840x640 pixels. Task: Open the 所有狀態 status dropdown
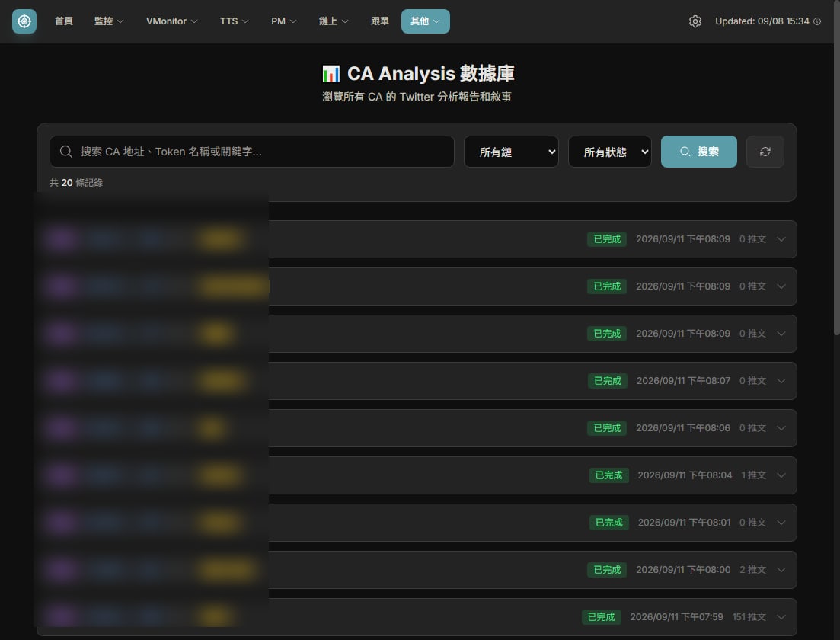(x=610, y=152)
